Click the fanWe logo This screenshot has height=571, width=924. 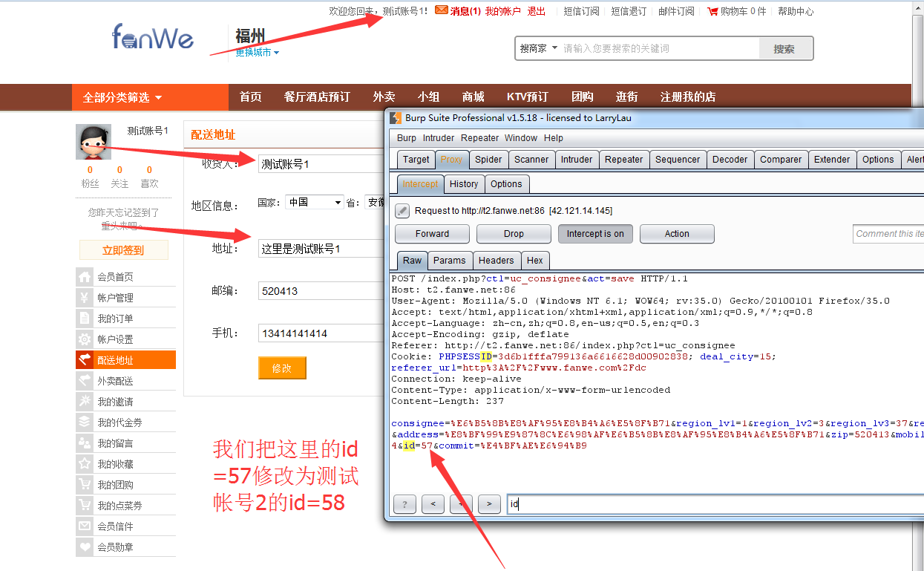coord(154,36)
